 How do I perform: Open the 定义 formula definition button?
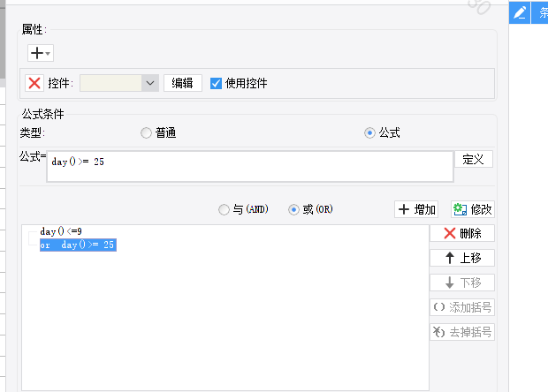[474, 159]
